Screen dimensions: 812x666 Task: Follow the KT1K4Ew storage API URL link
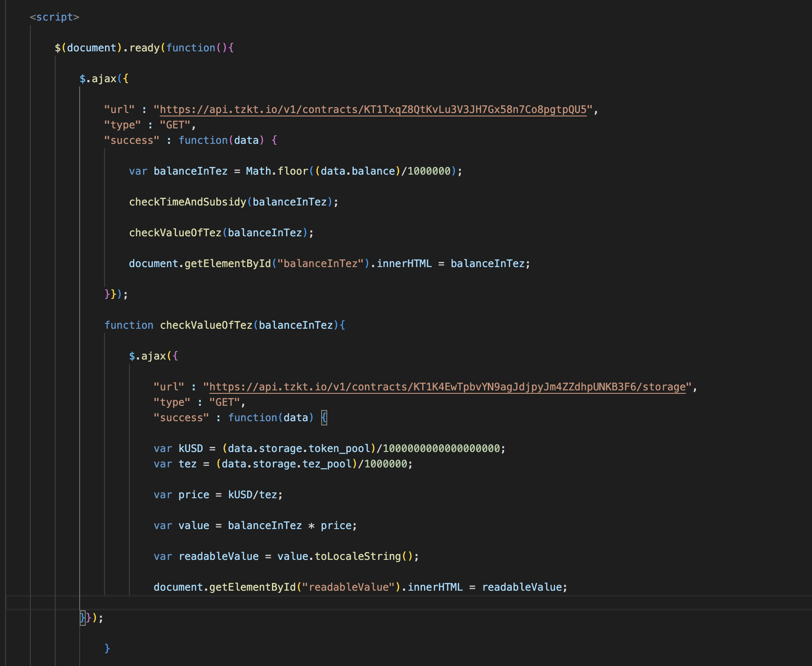[x=447, y=387]
